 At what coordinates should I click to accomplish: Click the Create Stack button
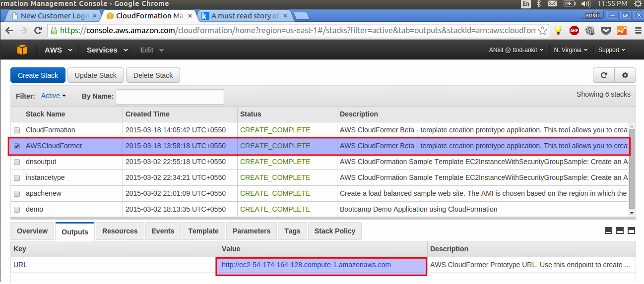pyautogui.click(x=38, y=75)
